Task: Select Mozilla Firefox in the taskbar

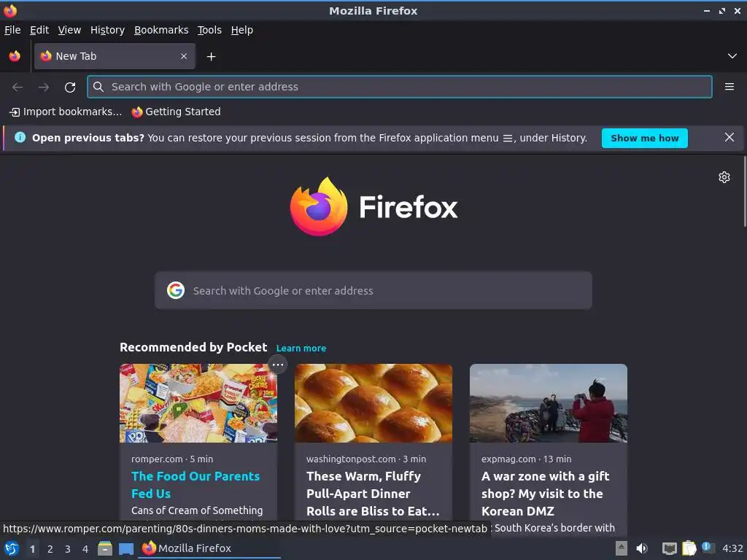Action: [x=209, y=548]
